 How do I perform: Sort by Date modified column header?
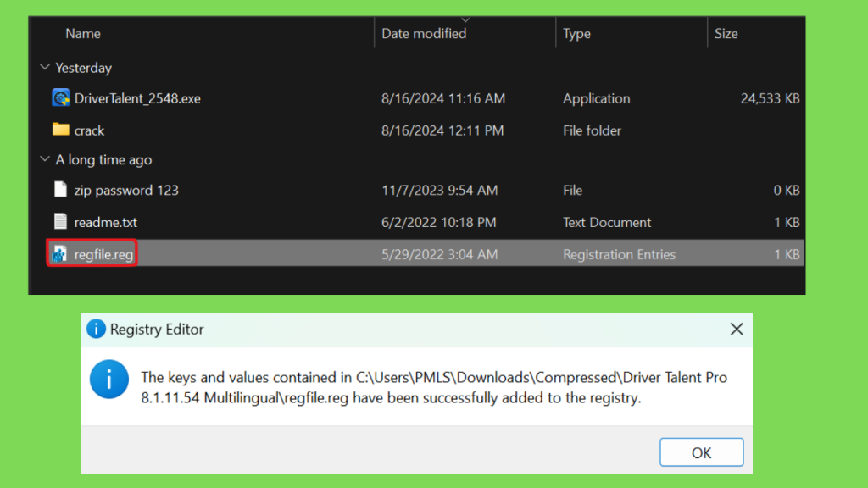click(424, 33)
